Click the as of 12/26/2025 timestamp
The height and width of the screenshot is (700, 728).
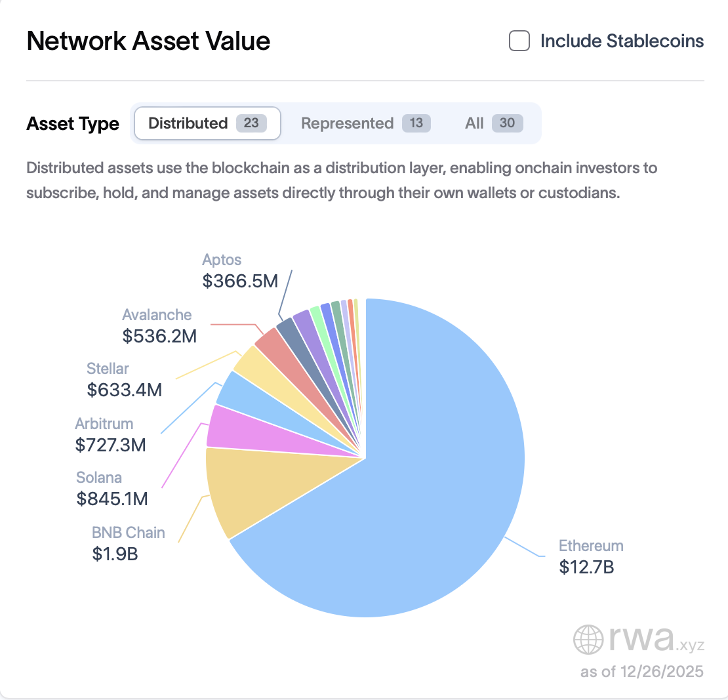tap(641, 671)
